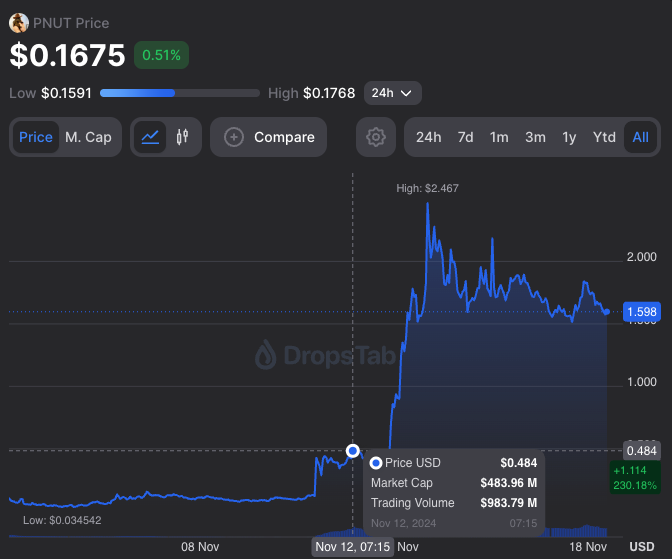The image size is (672, 559).
Task: Click the $483.96 M market cap value
Action: (x=509, y=483)
